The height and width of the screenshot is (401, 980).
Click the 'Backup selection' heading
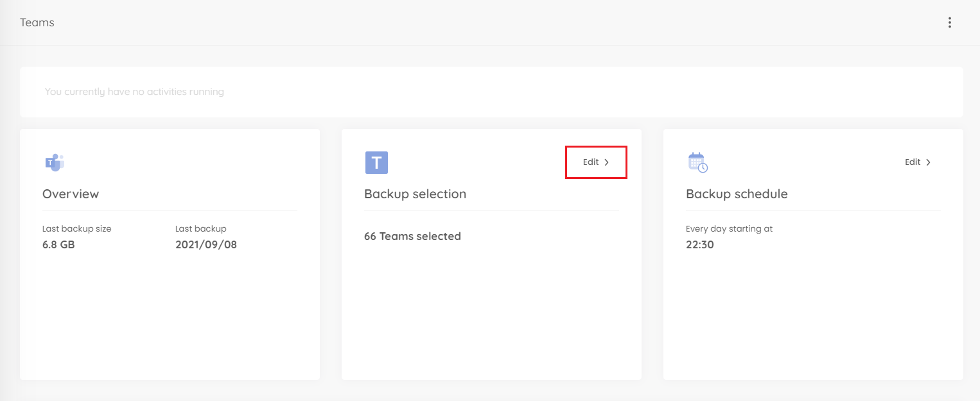415,194
